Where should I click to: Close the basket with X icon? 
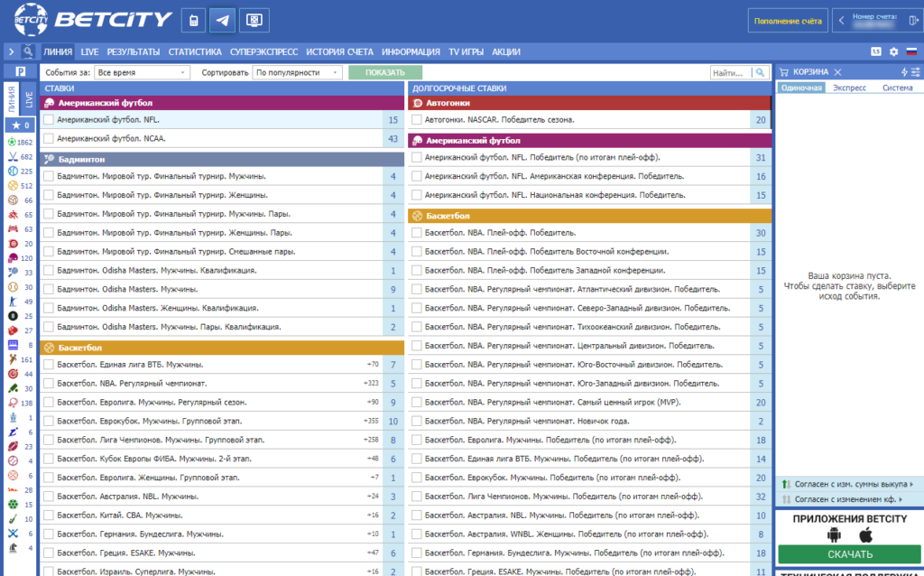(x=837, y=72)
